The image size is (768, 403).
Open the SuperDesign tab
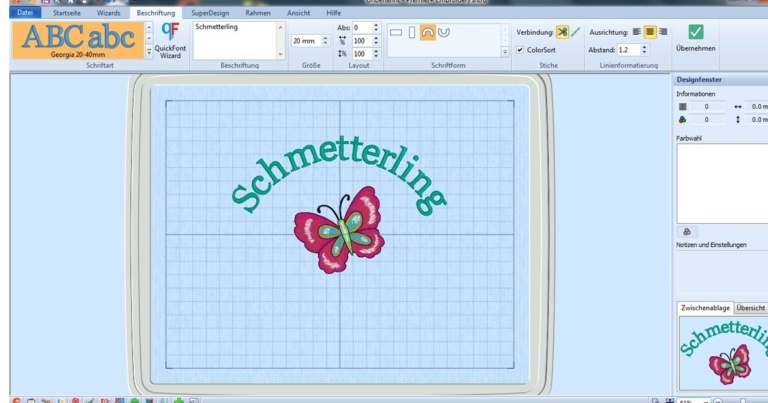[x=210, y=13]
